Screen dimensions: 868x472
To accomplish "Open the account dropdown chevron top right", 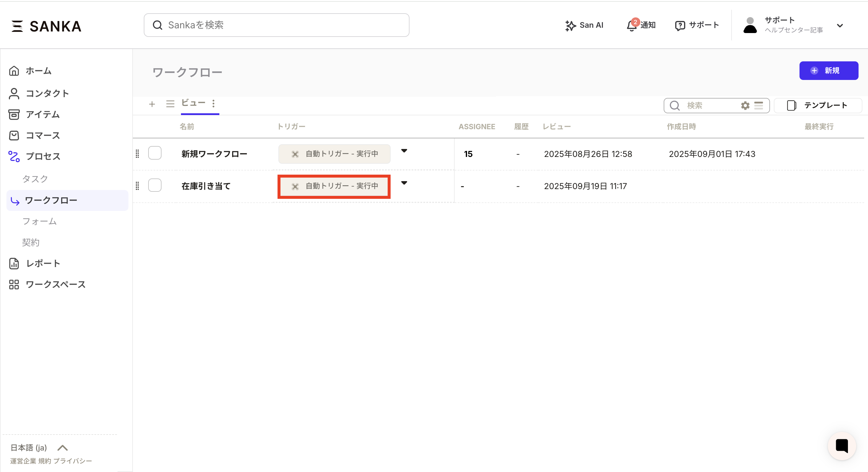I will [840, 26].
